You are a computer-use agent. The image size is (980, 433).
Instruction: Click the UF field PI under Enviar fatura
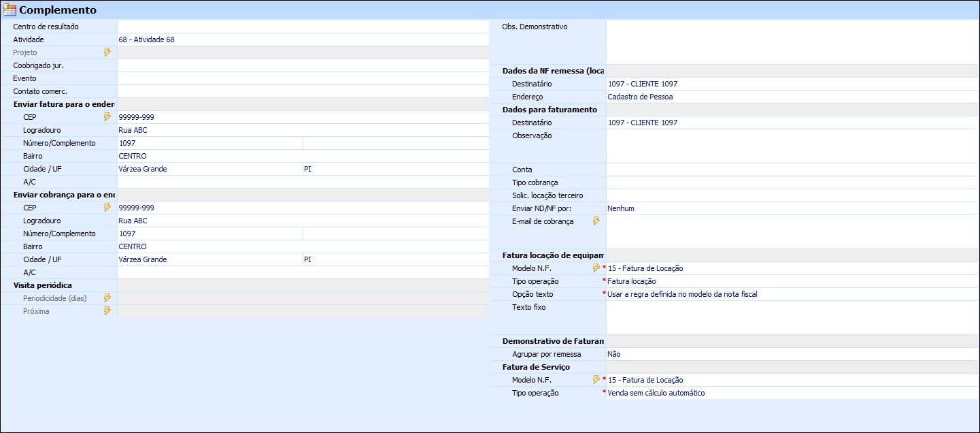[396, 169]
